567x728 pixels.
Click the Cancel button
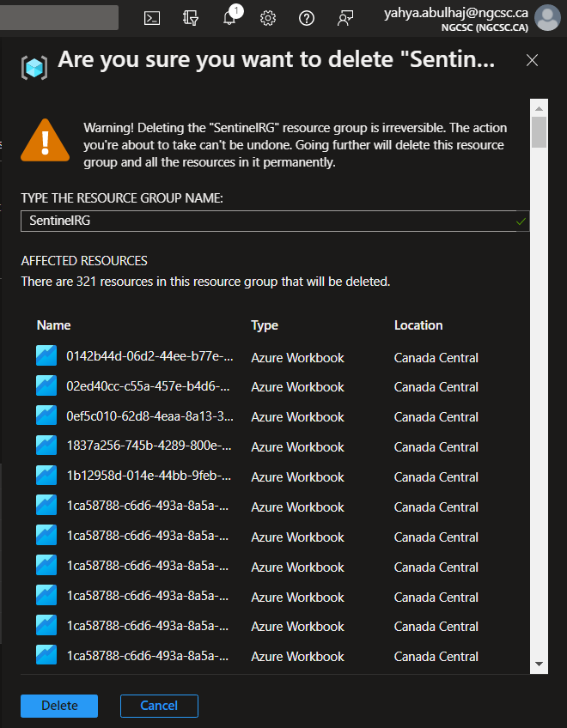[x=159, y=706]
